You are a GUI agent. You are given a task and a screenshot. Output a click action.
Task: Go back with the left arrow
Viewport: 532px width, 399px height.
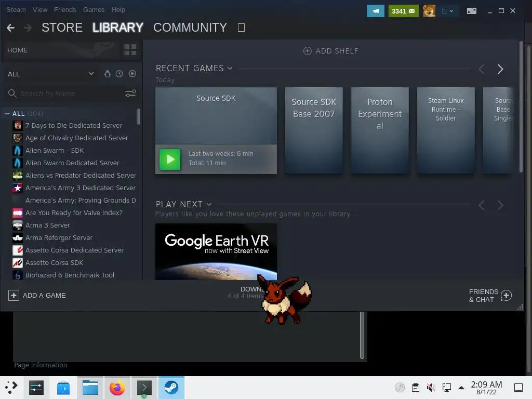[x=11, y=28]
